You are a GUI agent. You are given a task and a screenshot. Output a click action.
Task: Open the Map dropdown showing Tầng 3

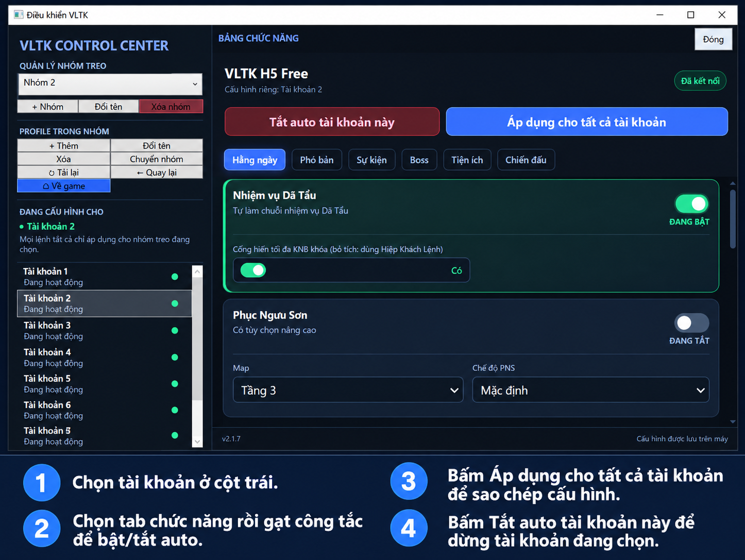tap(348, 390)
